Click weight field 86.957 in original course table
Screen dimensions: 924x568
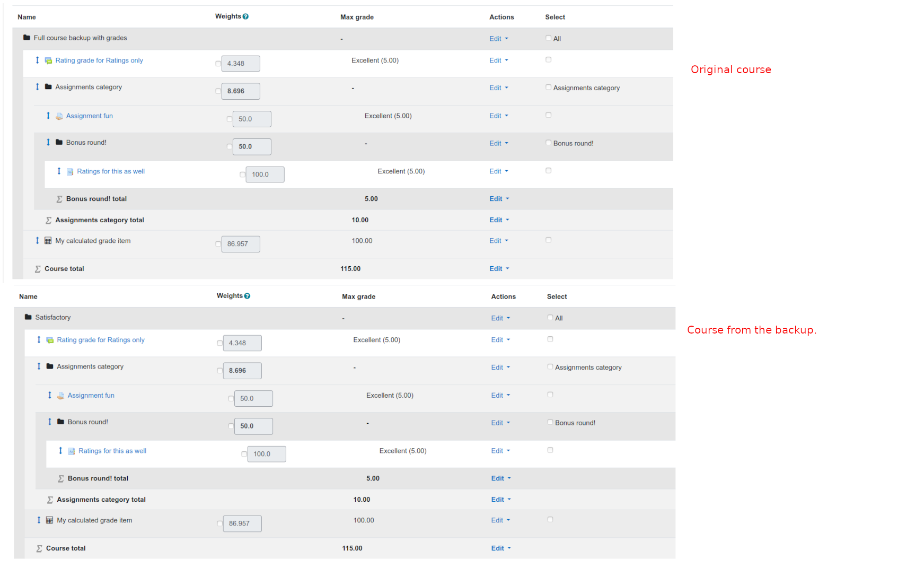coord(241,244)
